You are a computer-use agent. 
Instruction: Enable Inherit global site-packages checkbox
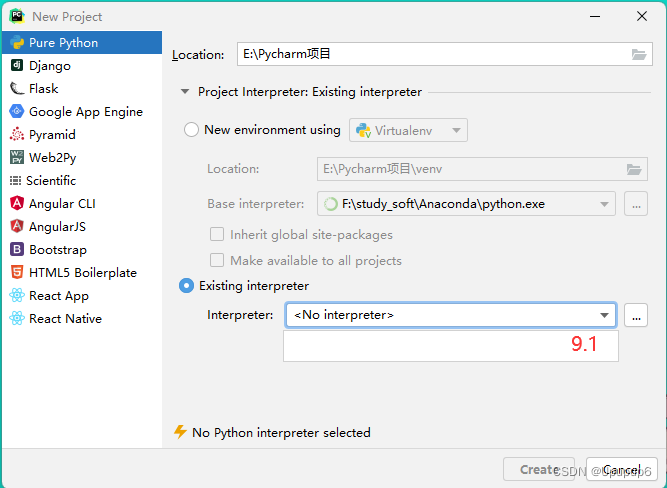tap(217, 234)
